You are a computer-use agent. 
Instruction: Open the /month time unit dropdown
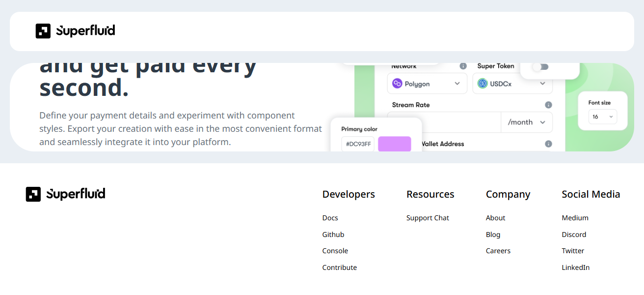point(527,122)
